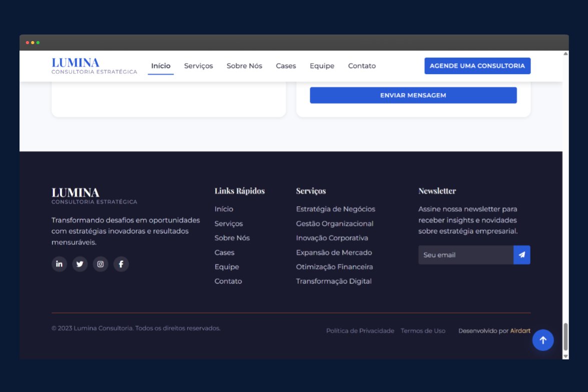The width and height of the screenshot is (588, 392).
Task: Open Estratégia de Negócios service link
Action: click(x=334, y=209)
